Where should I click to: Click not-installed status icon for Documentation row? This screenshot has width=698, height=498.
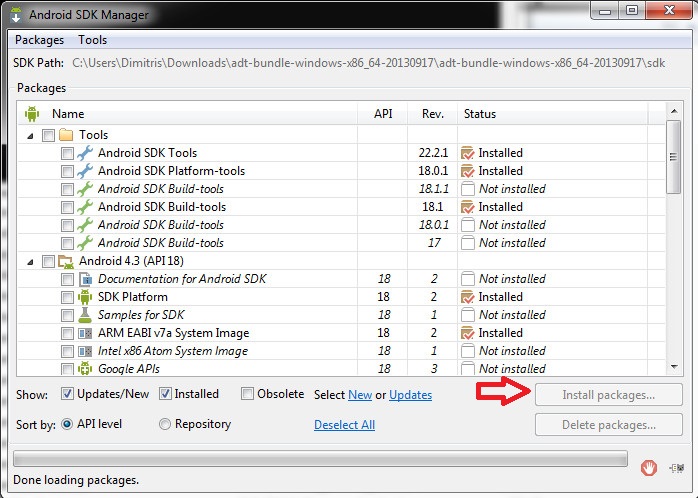(467, 279)
